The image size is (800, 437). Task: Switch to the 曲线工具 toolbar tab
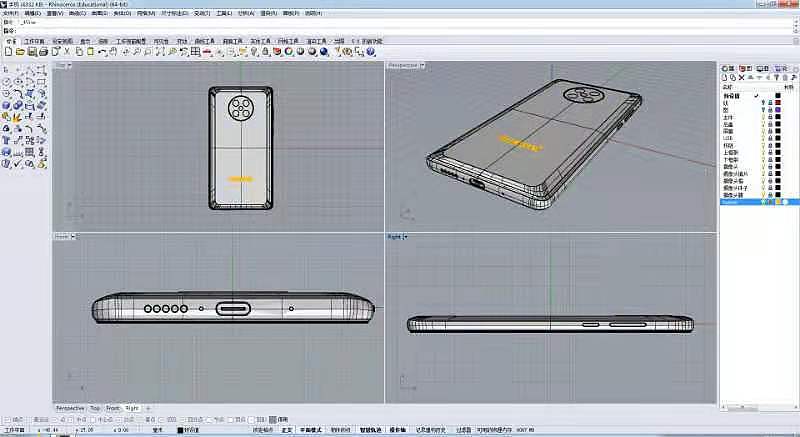click(205, 41)
